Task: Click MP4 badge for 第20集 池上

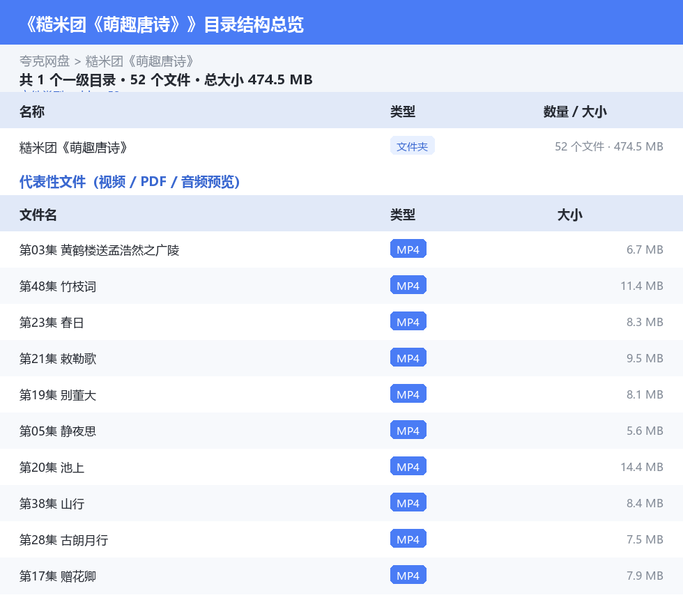Action: click(408, 466)
